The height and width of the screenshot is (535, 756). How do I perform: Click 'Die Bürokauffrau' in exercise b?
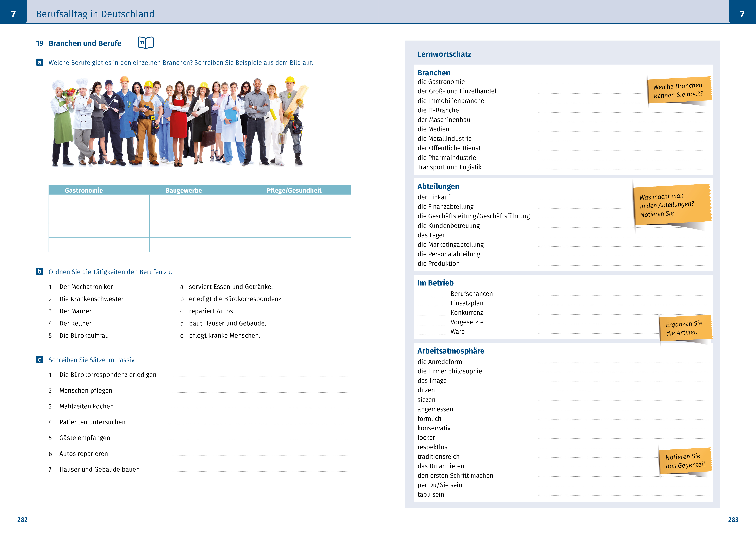point(84,335)
